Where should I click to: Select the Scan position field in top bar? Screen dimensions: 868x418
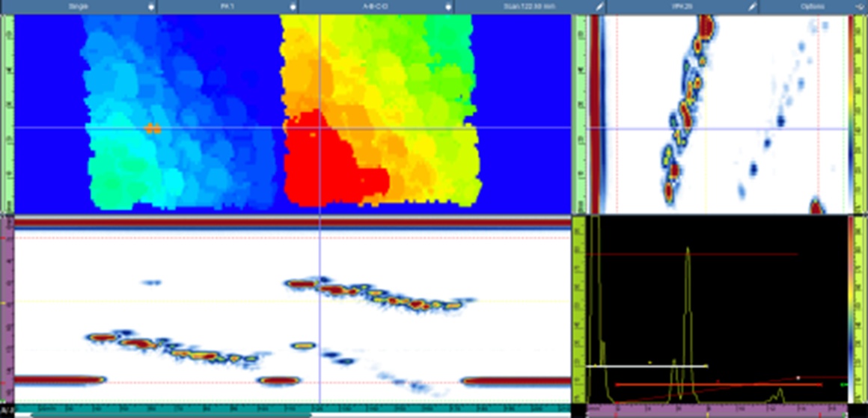pyautogui.click(x=522, y=6)
